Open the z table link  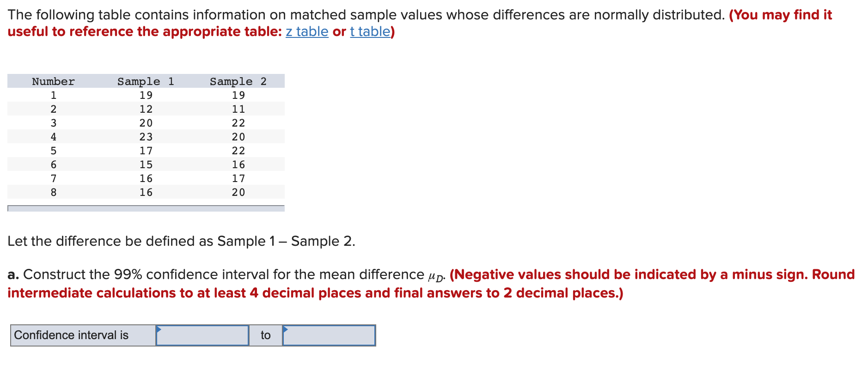point(307,31)
